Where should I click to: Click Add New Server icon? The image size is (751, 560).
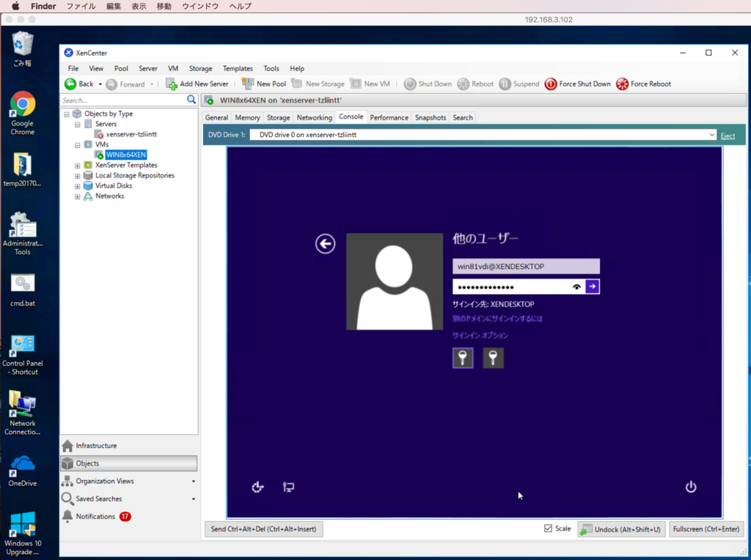click(x=171, y=84)
